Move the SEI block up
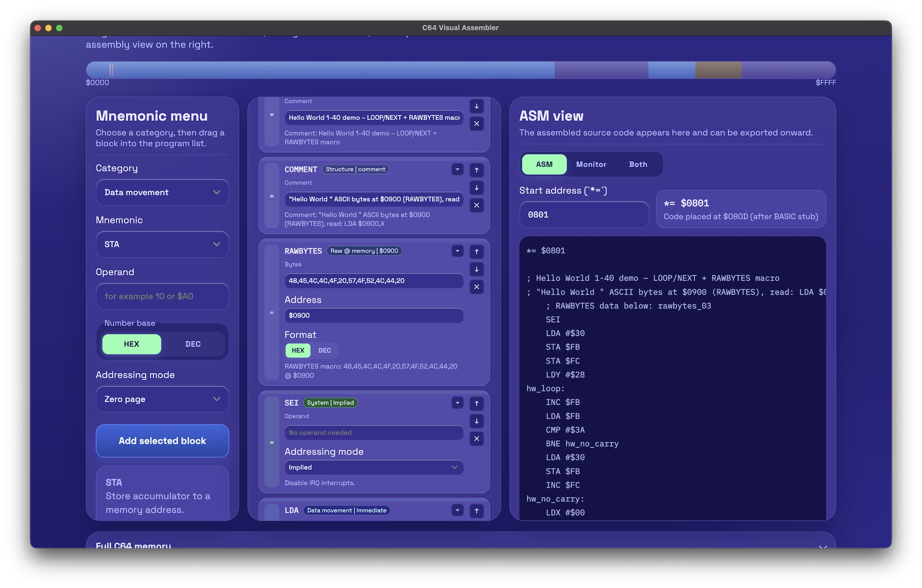 coord(476,404)
